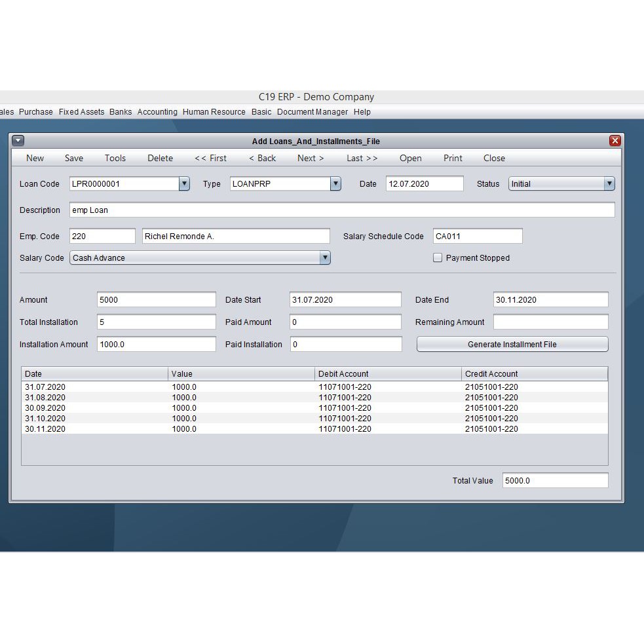
Task: Go to the First record
Action: tap(210, 158)
